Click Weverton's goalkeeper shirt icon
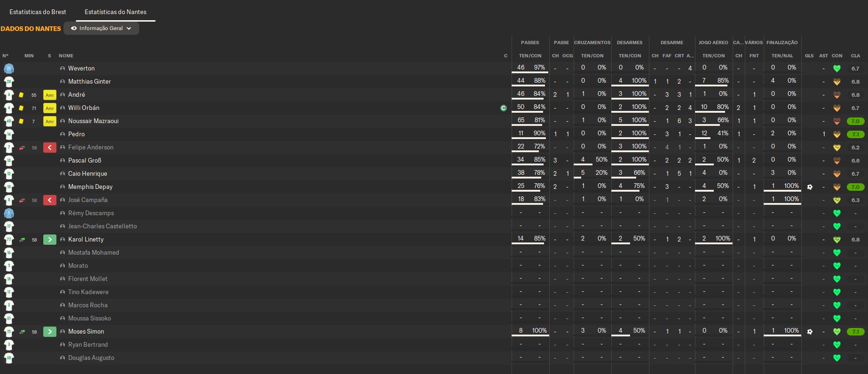Viewport: 868px width, 374px height. [8, 69]
